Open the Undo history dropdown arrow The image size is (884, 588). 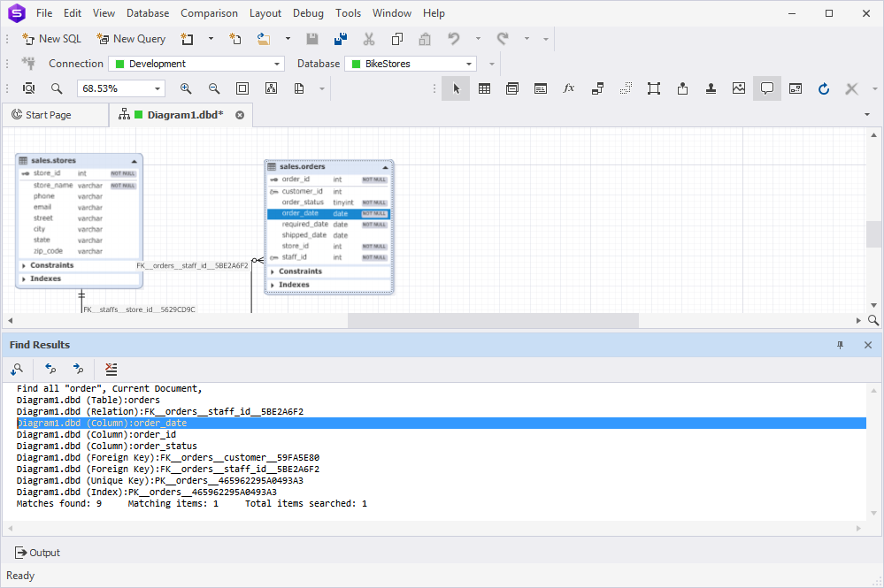pos(478,39)
